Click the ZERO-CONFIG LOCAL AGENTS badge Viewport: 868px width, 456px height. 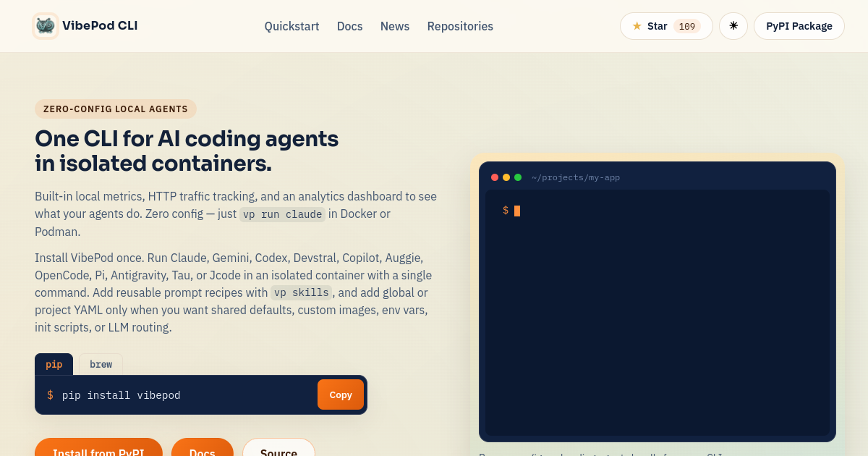[x=116, y=109]
